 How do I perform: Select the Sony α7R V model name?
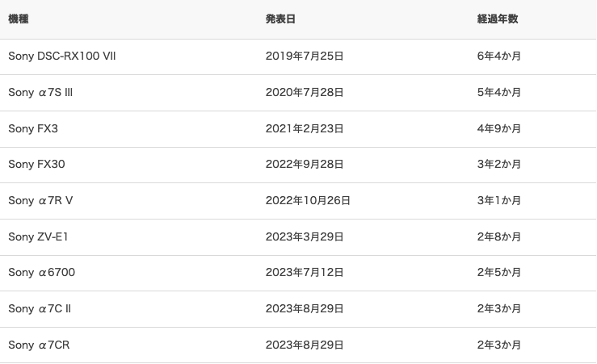click(x=40, y=200)
